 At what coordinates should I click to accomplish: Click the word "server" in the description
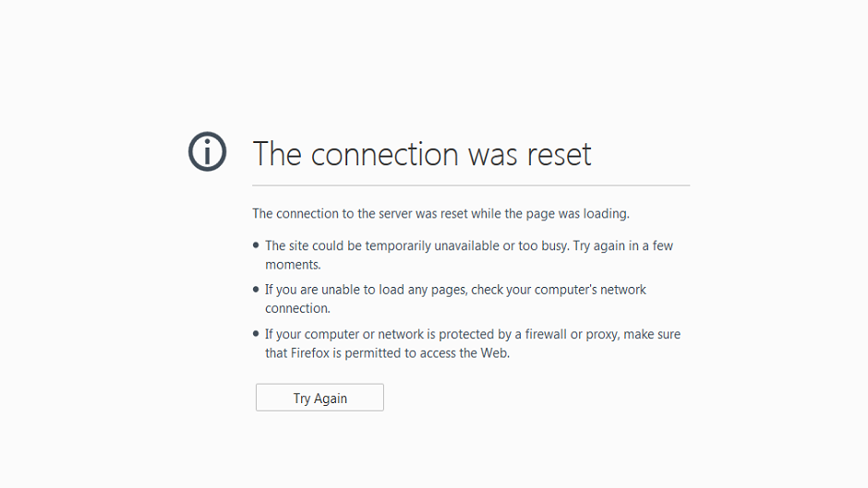tap(392, 213)
